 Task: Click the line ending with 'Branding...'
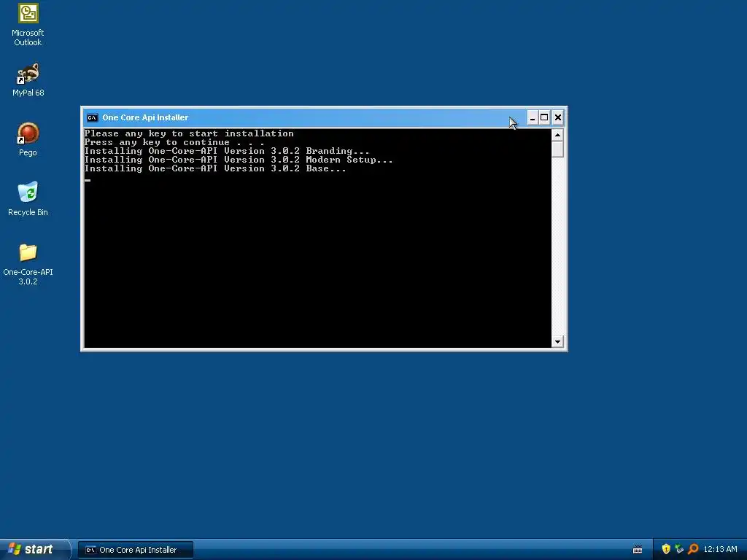pos(227,151)
